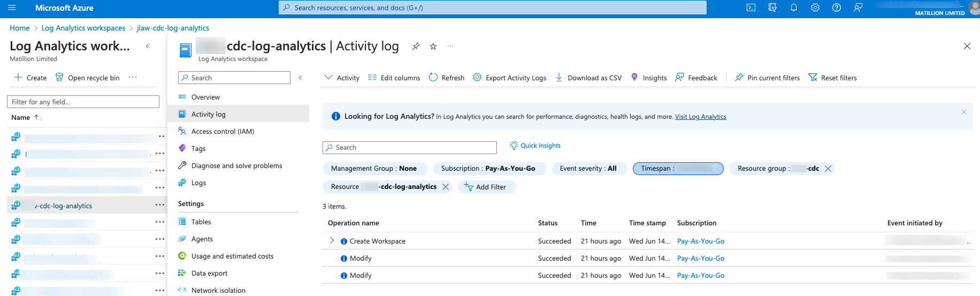Open the blade's more options ellipsis
This screenshot has height=296, width=980.
450,46
